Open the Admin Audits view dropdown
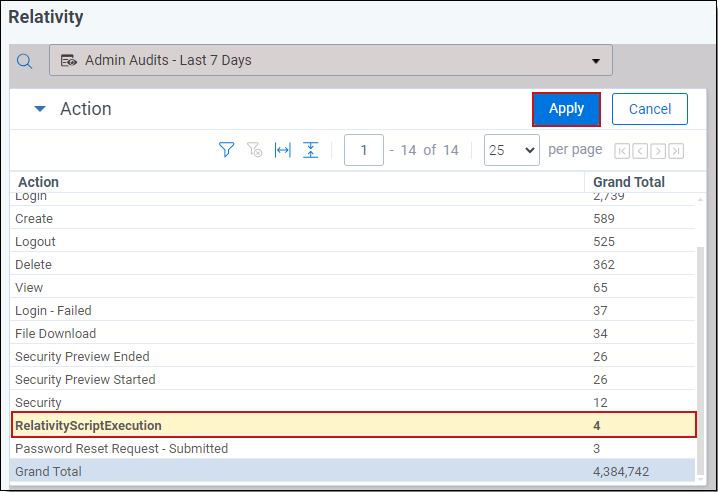Screen dimensions: 718x492 click(330, 60)
